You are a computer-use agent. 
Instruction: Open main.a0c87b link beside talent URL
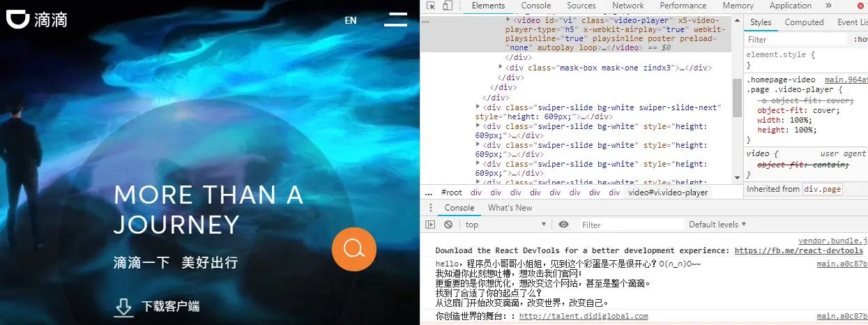tap(842, 316)
